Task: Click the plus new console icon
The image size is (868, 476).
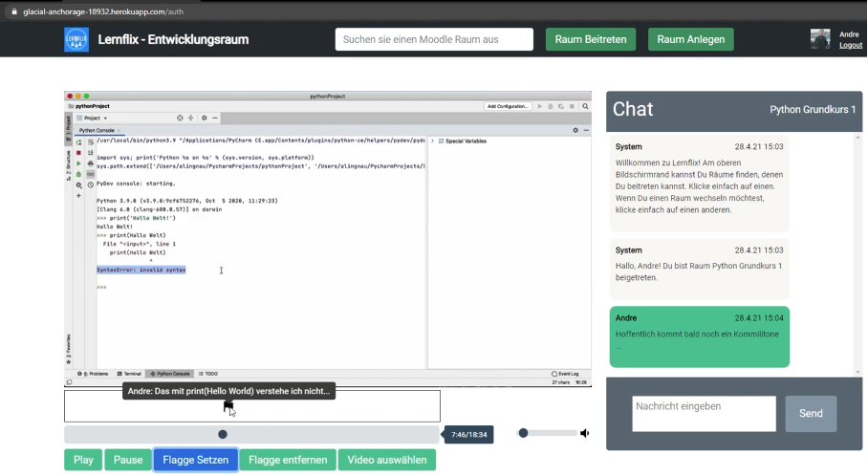Action: [x=78, y=195]
